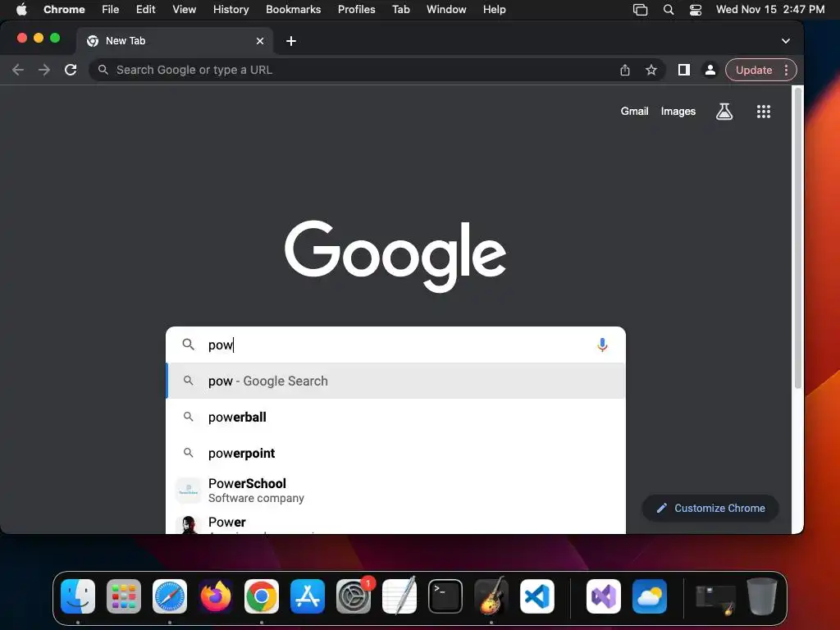Click the browser back arrow
The height and width of the screenshot is (630, 840).
pos(18,70)
